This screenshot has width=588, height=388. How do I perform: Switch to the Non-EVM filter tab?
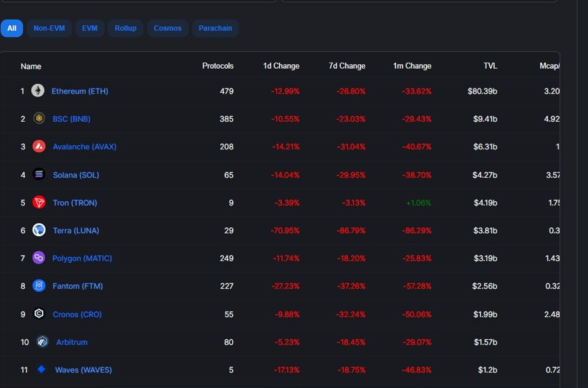49,28
